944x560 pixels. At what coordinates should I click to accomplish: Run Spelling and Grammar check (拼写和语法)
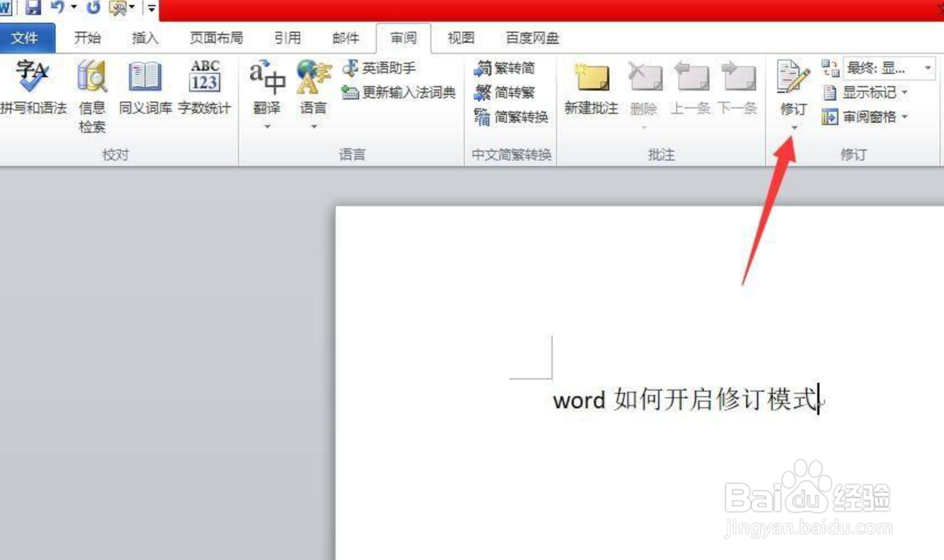tap(33, 87)
